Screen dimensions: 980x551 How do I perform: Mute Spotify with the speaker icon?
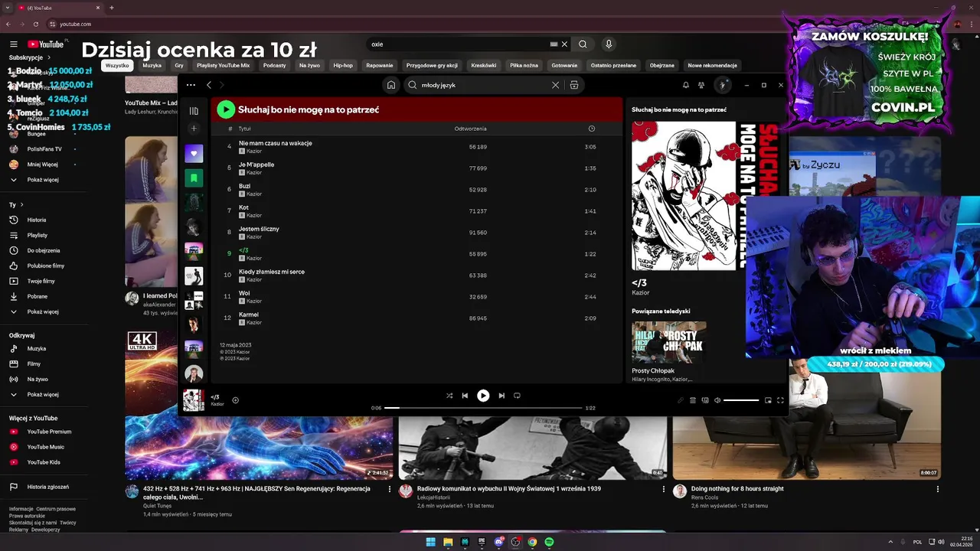pyautogui.click(x=717, y=400)
